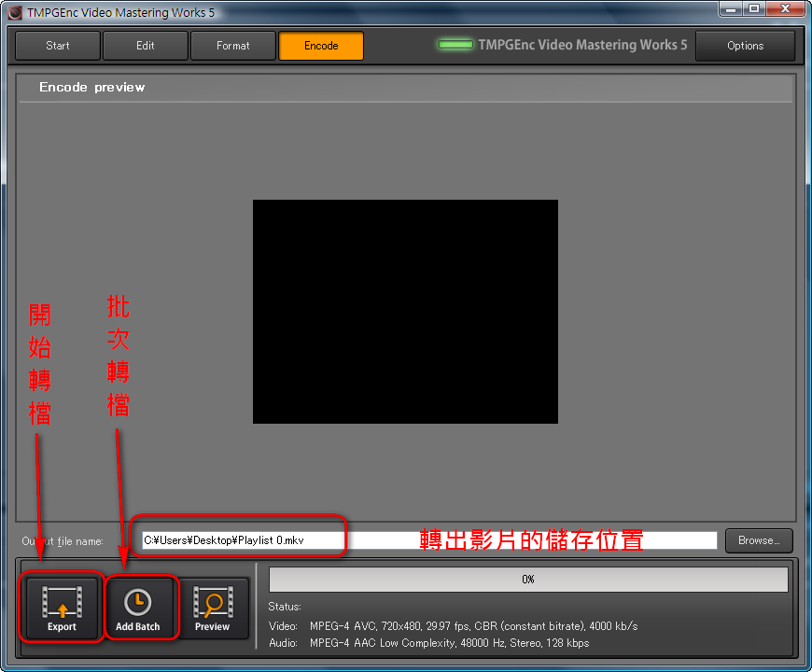Select the Encode tab
812x672 pixels.
click(x=321, y=46)
